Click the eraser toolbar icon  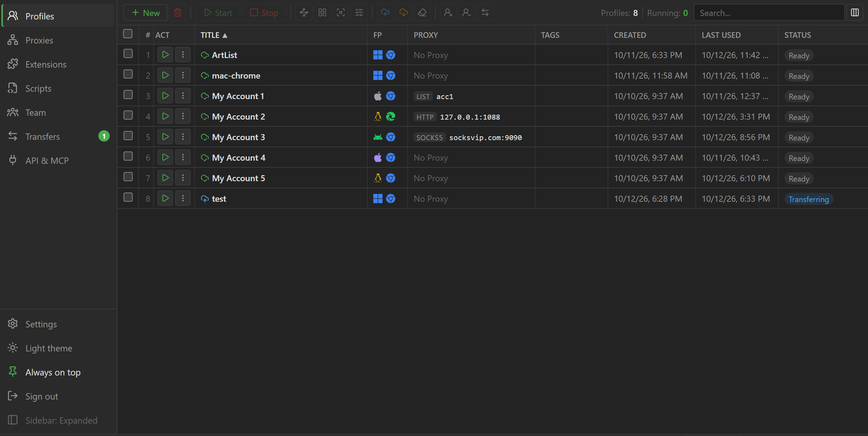tap(422, 13)
